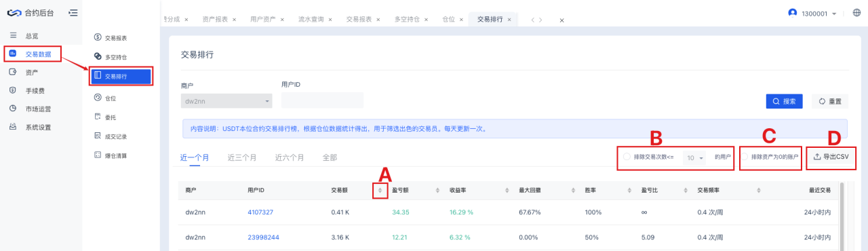Click the 资产 wallet icon in sidebar
The image size is (868, 251).
pos(13,71)
